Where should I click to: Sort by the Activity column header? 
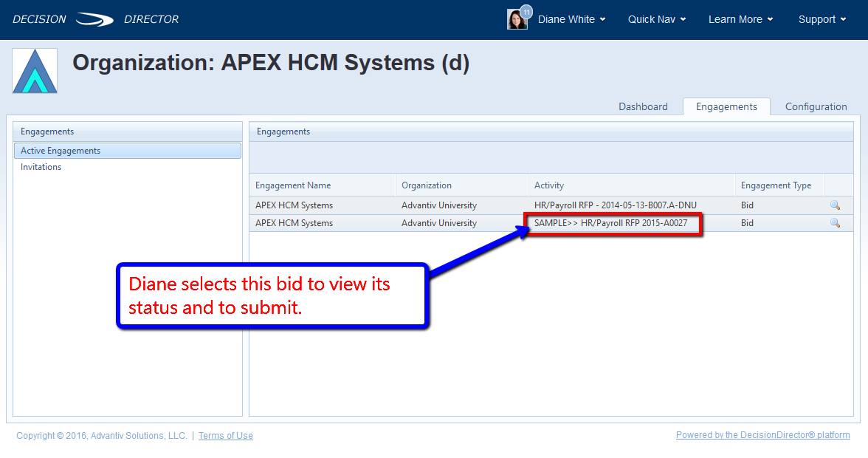tap(632, 185)
